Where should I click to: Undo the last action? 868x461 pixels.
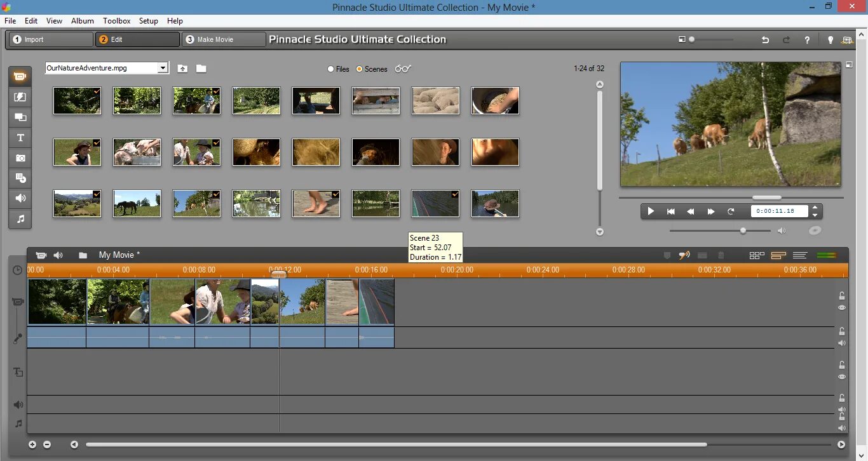click(x=765, y=40)
